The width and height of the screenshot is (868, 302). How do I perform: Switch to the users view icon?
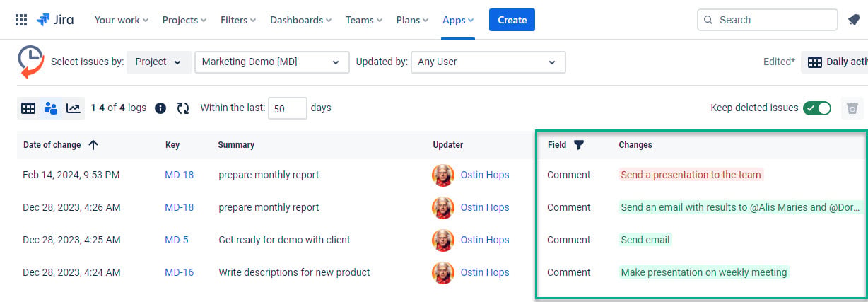51,108
